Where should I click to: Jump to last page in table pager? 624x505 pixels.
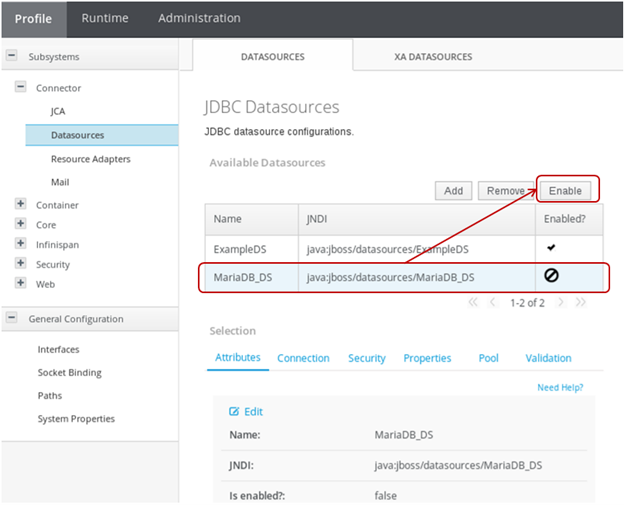point(580,301)
